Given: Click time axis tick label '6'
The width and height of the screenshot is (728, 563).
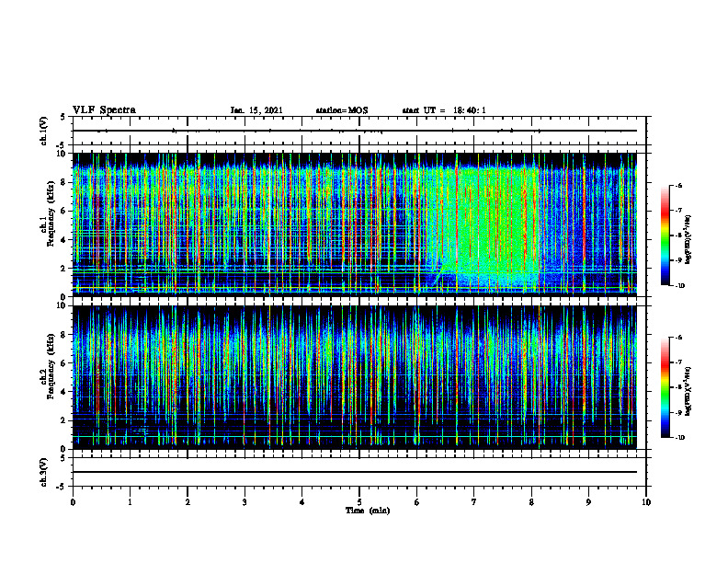Looking at the screenshot, I should (417, 502).
